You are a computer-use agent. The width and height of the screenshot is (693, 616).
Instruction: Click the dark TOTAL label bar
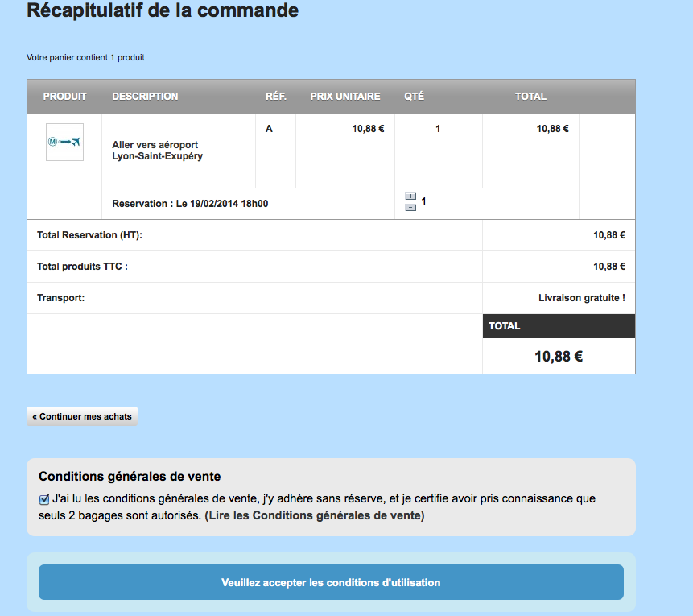[x=559, y=326]
